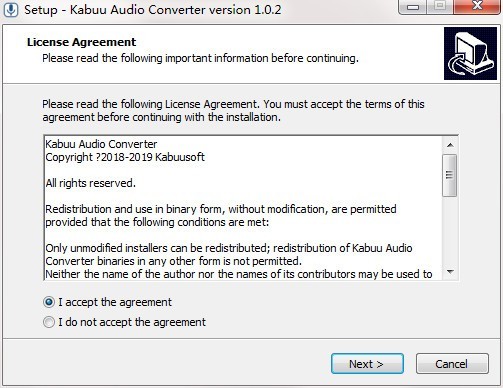This screenshot has width=503, height=388.
Task: Click the "Redistribution and use in binary form" paragraph
Action: (x=221, y=216)
